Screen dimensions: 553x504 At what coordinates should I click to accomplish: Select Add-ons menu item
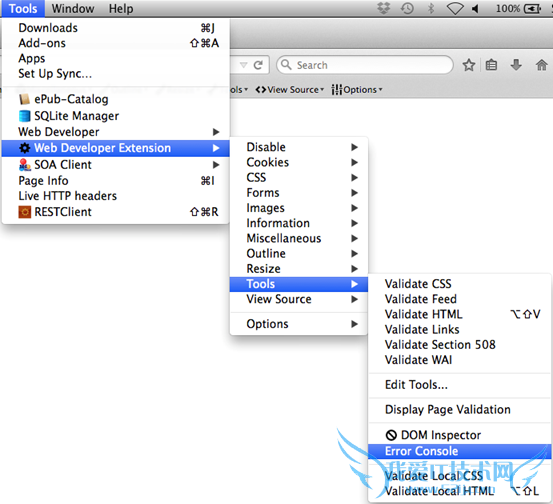coord(116,43)
